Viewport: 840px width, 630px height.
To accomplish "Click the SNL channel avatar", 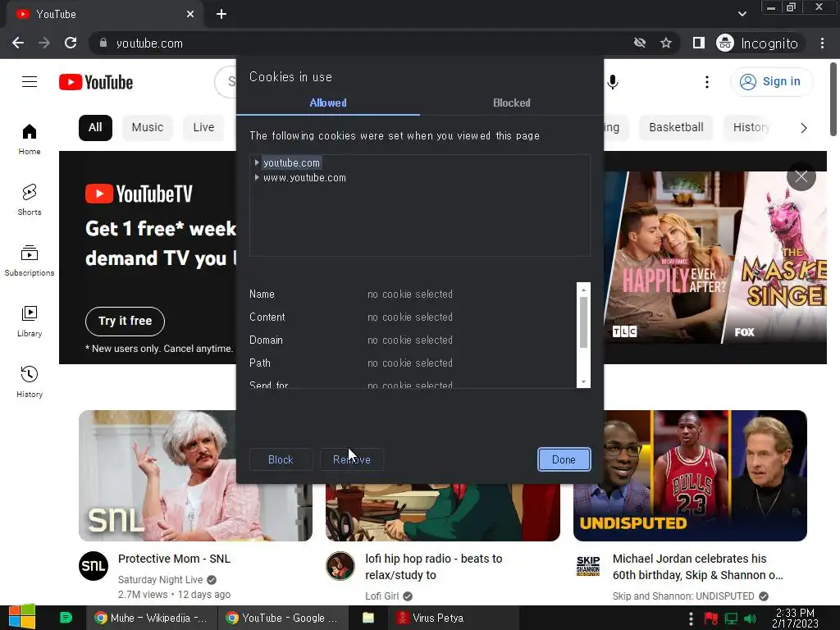I will pyautogui.click(x=94, y=566).
